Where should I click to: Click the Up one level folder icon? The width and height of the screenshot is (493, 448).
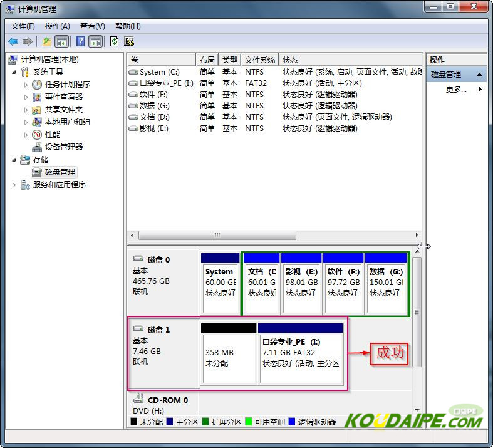pyautogui.click(x=47, y=41)
